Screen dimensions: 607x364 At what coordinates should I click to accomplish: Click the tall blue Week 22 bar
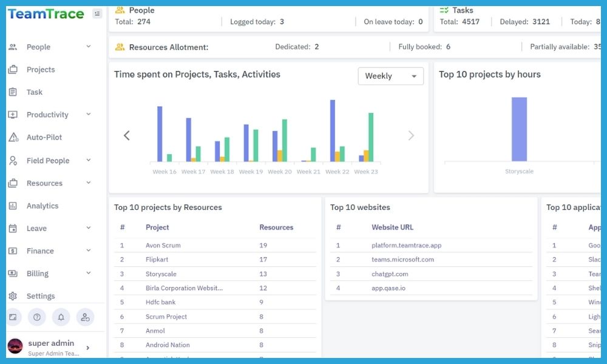click(333, 131)
